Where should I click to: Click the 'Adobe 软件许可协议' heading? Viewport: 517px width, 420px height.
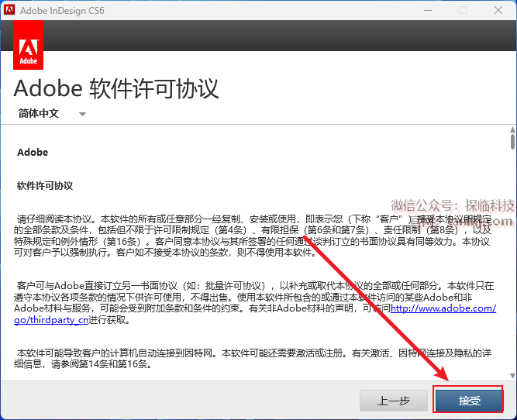coord(116,88)
